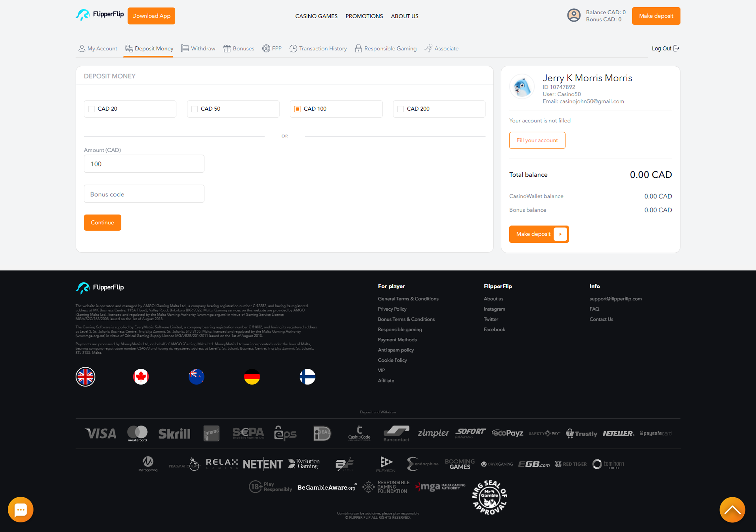Open the Bonuses tab

(x=239, y=48)
